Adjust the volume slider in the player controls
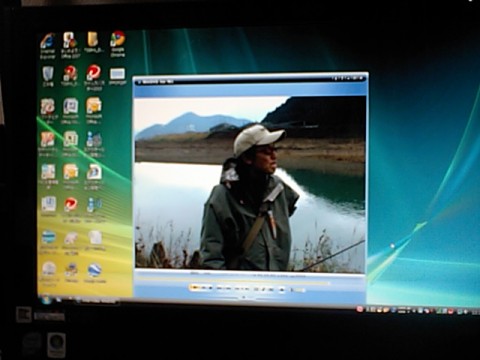 [x=298, y=290]
